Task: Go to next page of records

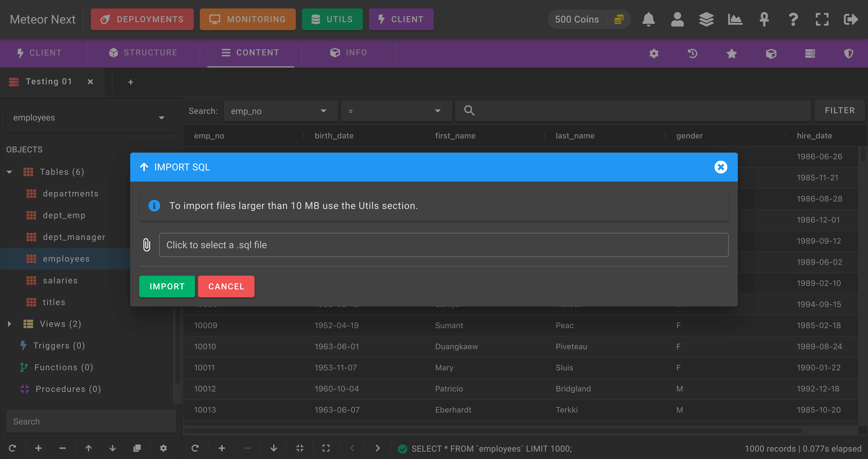Action: (x=378, y=448)
